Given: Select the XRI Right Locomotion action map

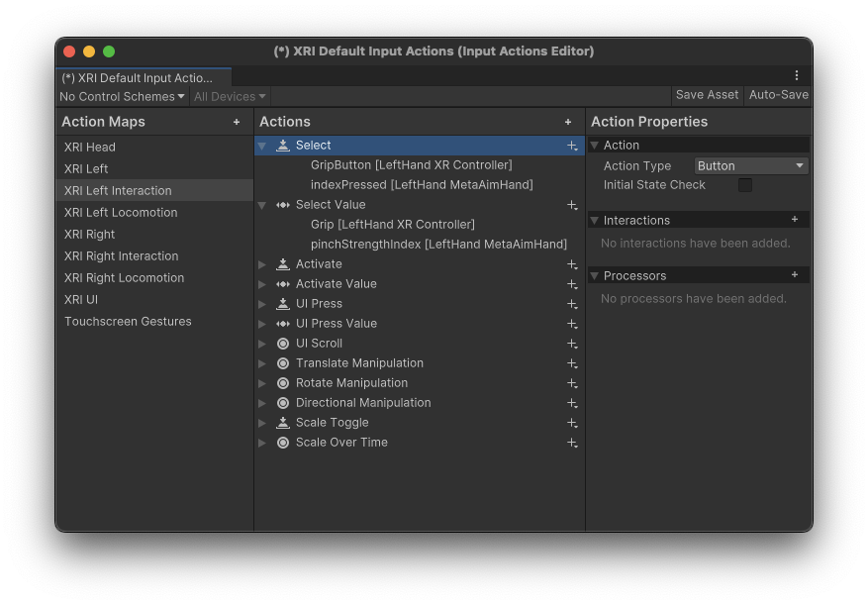Looking at the screenshot, I should 124,278.
